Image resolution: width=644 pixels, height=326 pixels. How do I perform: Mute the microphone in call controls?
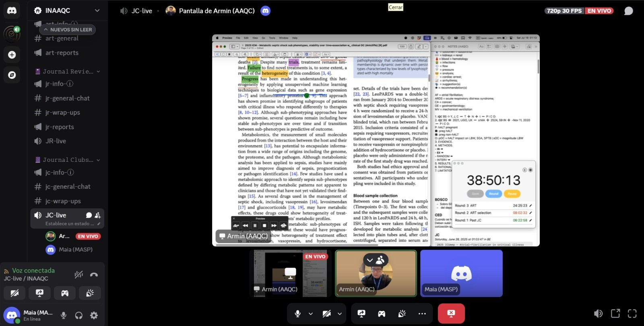coord(297,314)
